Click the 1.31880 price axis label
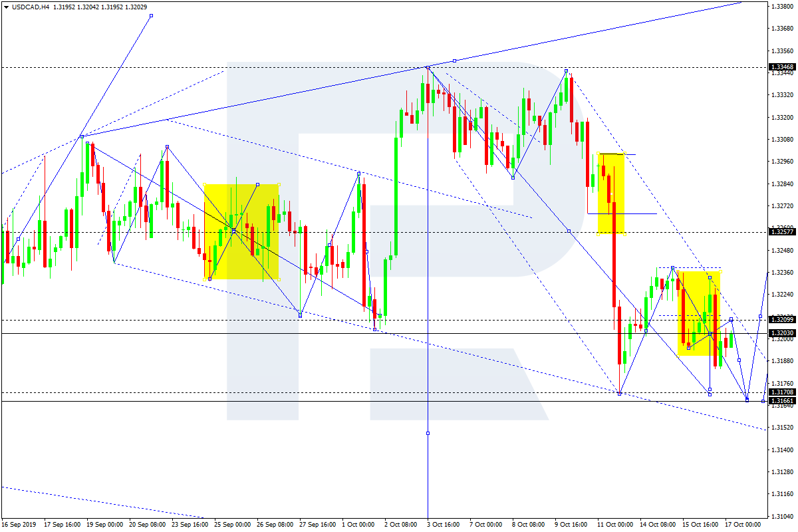 [781, 361]
